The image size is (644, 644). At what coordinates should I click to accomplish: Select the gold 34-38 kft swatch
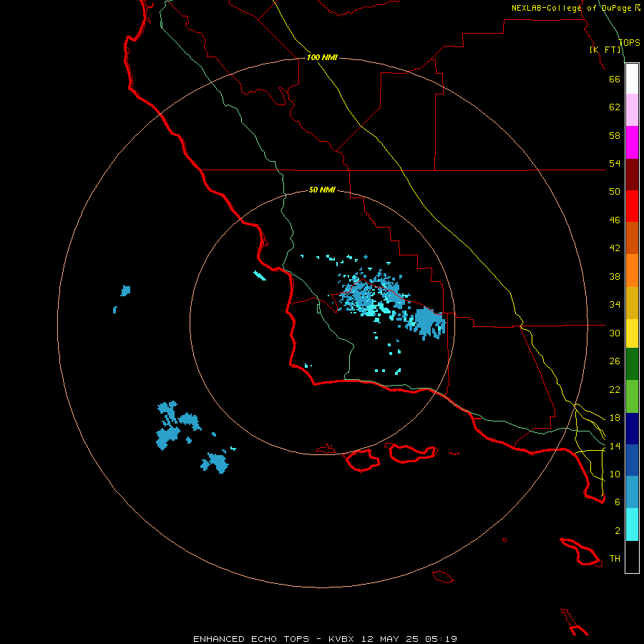[632, 303]
